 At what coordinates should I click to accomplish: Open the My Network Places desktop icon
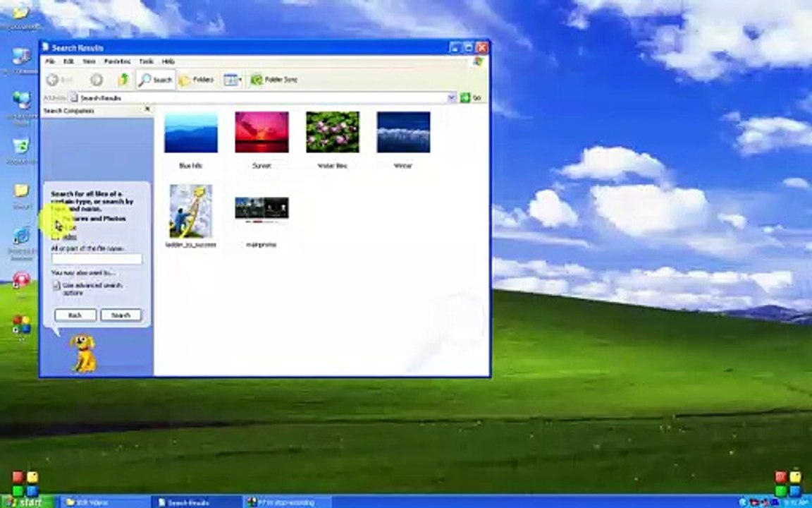[21, 101]
